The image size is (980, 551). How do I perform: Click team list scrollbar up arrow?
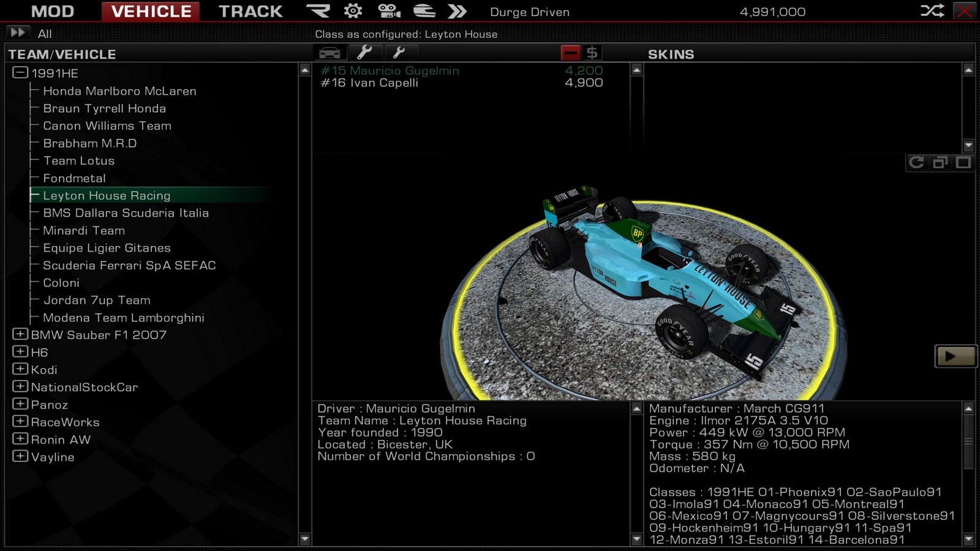304,70
